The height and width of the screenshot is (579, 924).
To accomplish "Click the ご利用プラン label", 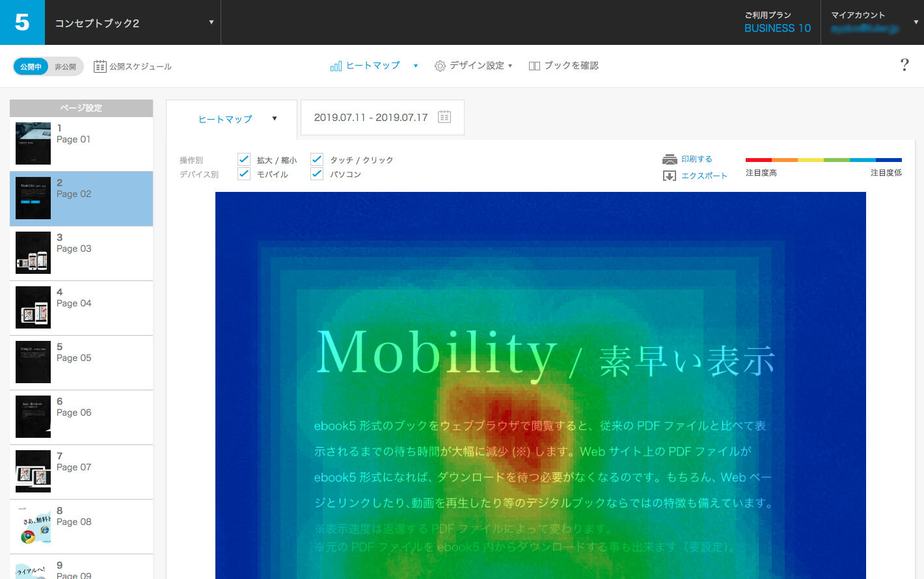I will tap(768, 15).
